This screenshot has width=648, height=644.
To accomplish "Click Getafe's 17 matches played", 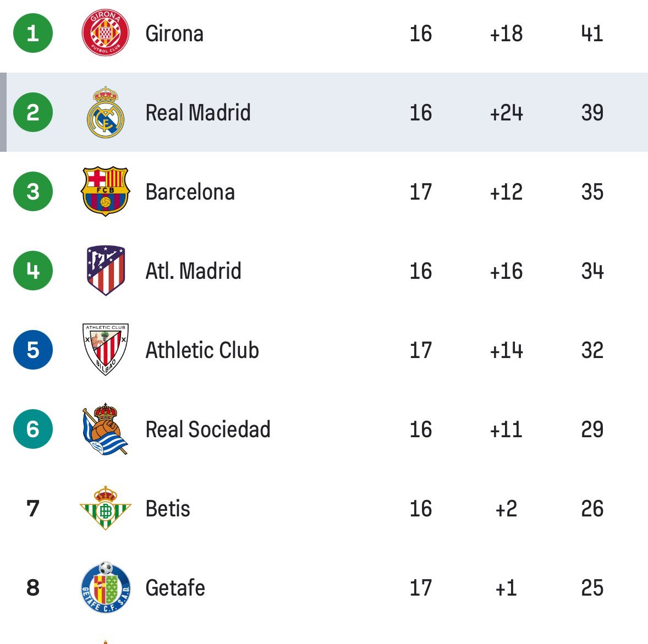I will [x=421, y=588].
